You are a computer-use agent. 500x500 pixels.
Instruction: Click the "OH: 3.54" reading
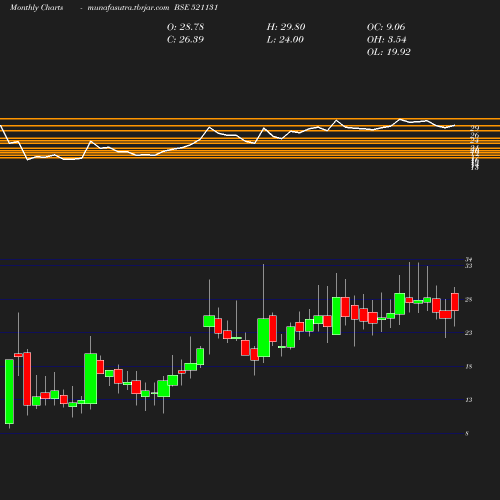[386, 40]
